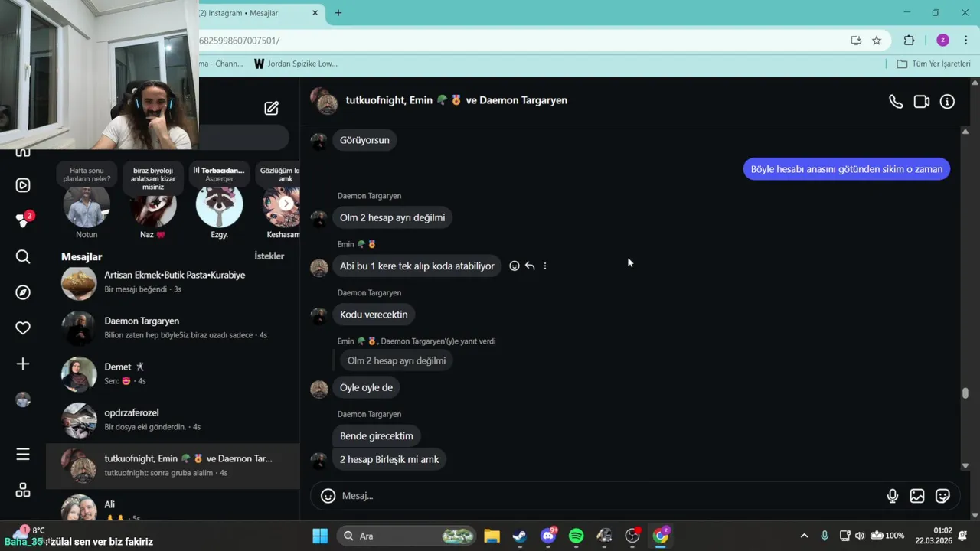Screen dimensions: 980x551
Task: Open the notifications heart icon
Action: point(23,328)
